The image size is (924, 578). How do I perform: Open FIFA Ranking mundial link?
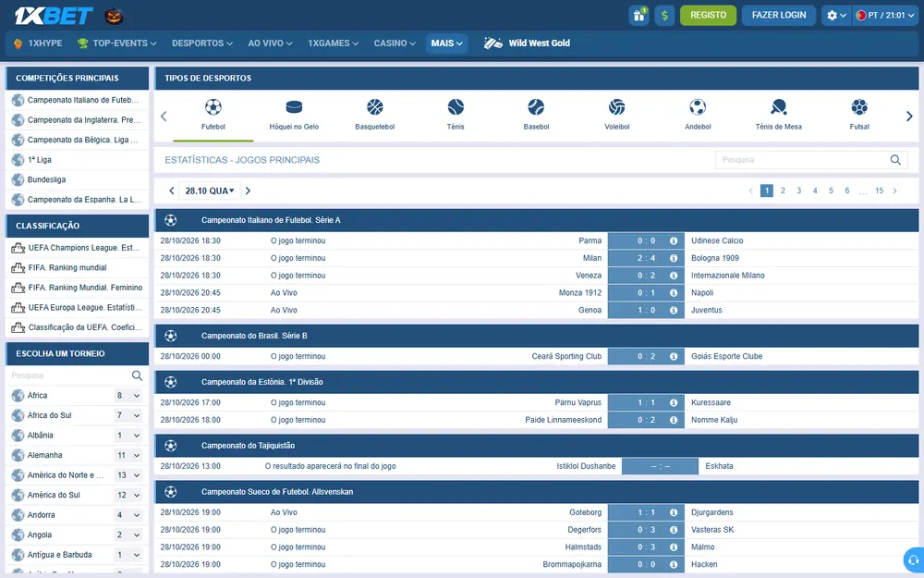(x=78, y=268)
